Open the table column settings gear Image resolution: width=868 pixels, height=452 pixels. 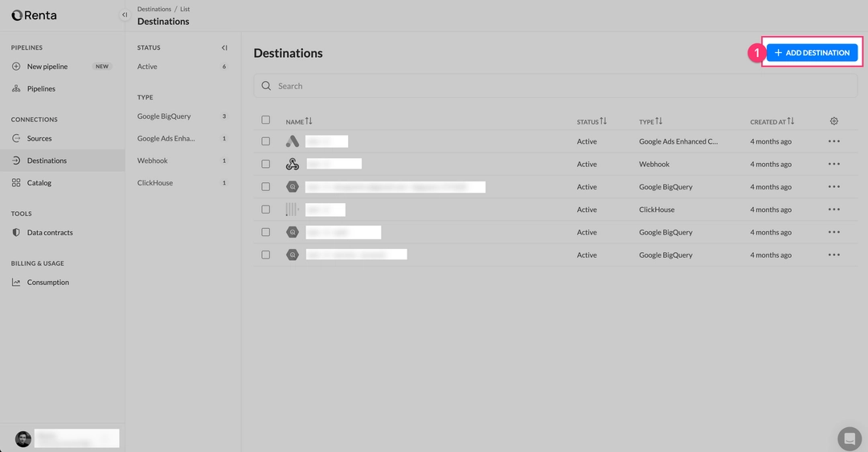tap(833, 121)
